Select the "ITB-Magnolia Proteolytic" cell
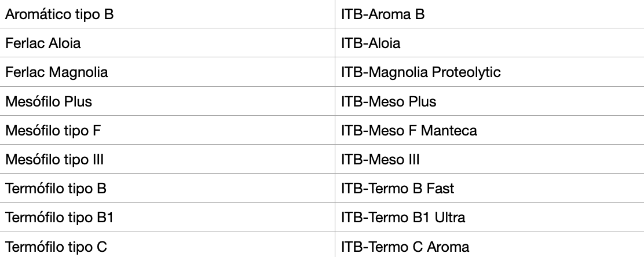 (x=420, y=72)
